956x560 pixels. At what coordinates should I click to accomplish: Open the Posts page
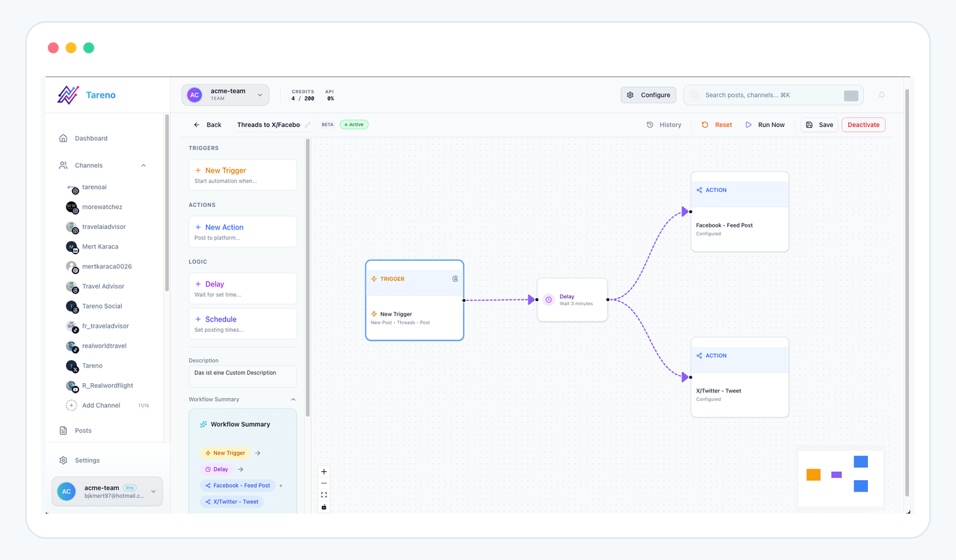click(x=83, y=430)
